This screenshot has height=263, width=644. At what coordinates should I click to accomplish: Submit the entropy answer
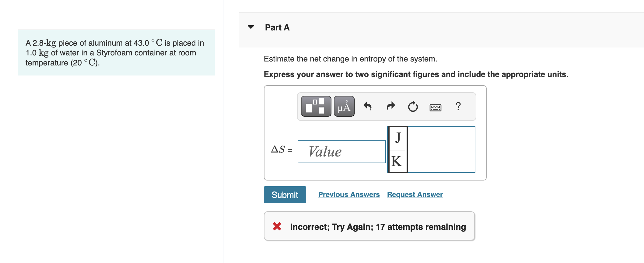pyautogui.click(x=285, y=195)
